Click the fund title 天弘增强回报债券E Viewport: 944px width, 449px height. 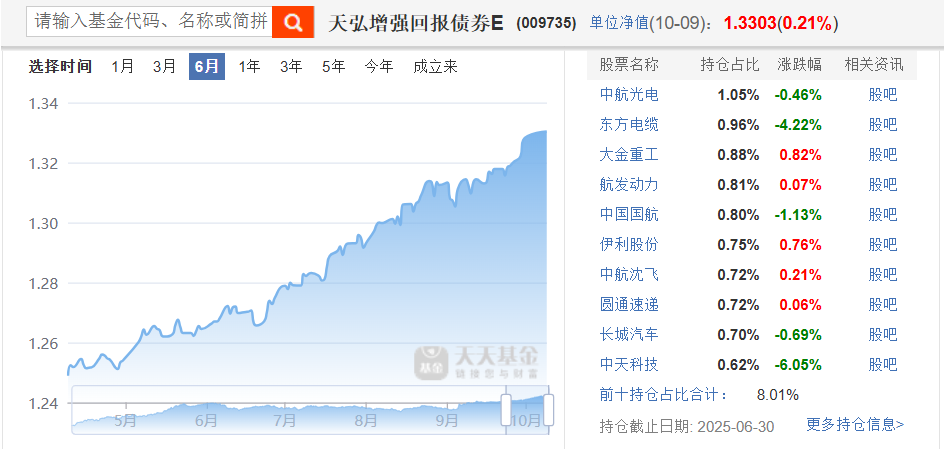pyautogui.click(x=415, y=23)
